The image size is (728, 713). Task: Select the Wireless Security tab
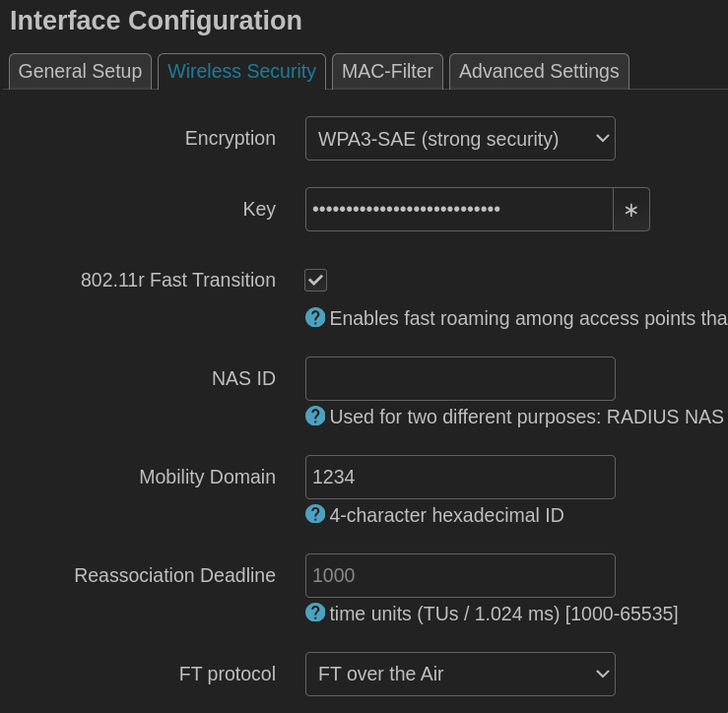click(x=241, y=71)
